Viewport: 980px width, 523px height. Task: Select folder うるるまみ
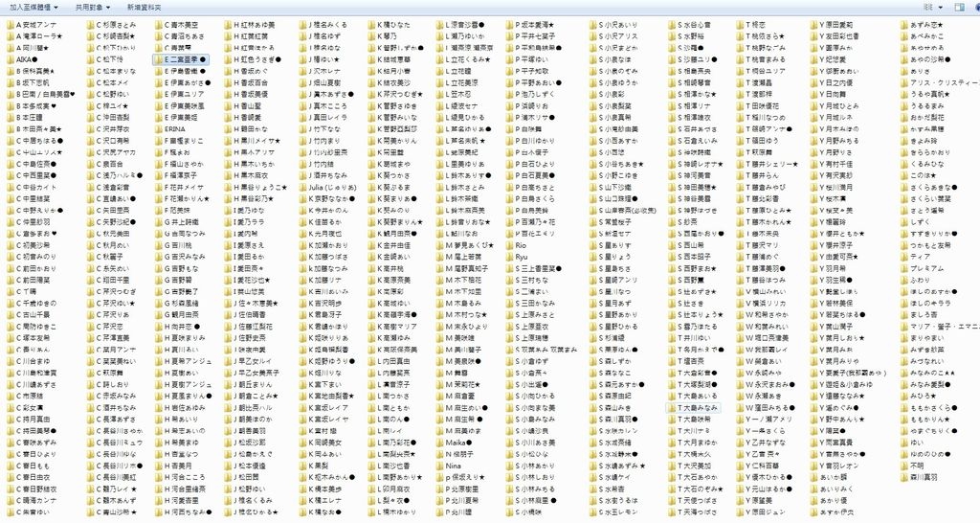tap(922, 105)
